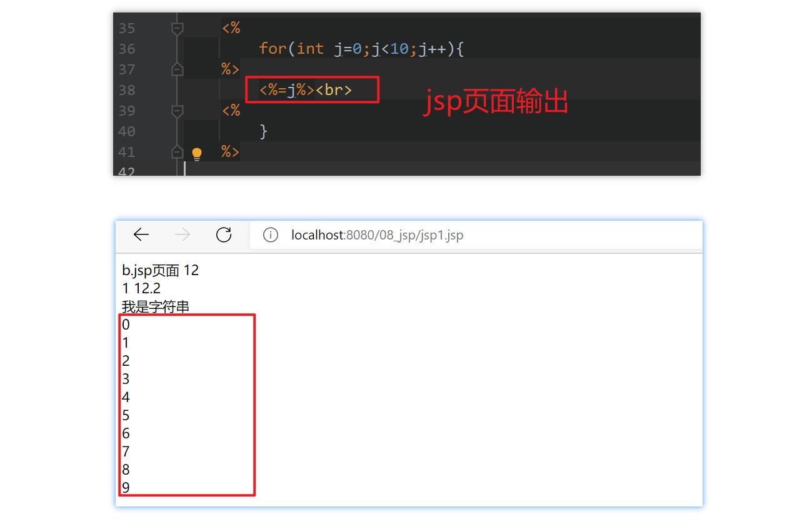Click the localhost:8080/08_jsp/jsp1.jsp address field

coord(476,235)
